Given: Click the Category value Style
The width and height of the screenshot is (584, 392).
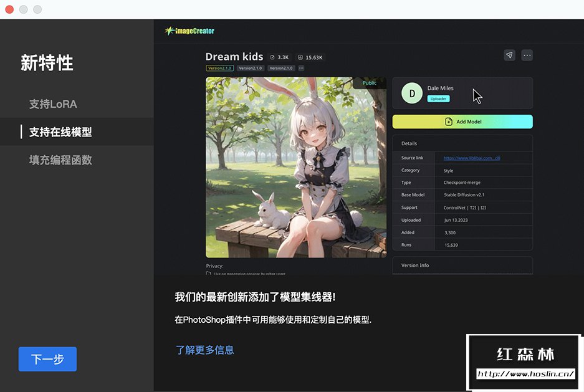Looking at the screenshot, I should click(x=448, y=171).
